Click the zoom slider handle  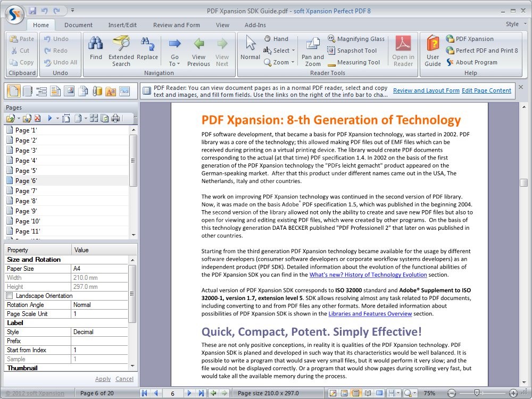point(477,393)
